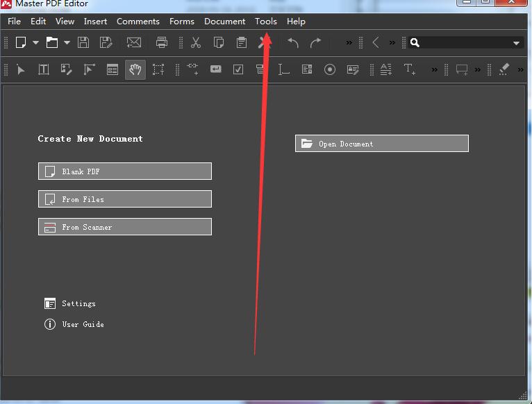Click the Cut scissors icon
The height and width of the screenshot is (404, 532).
point(196,42)
